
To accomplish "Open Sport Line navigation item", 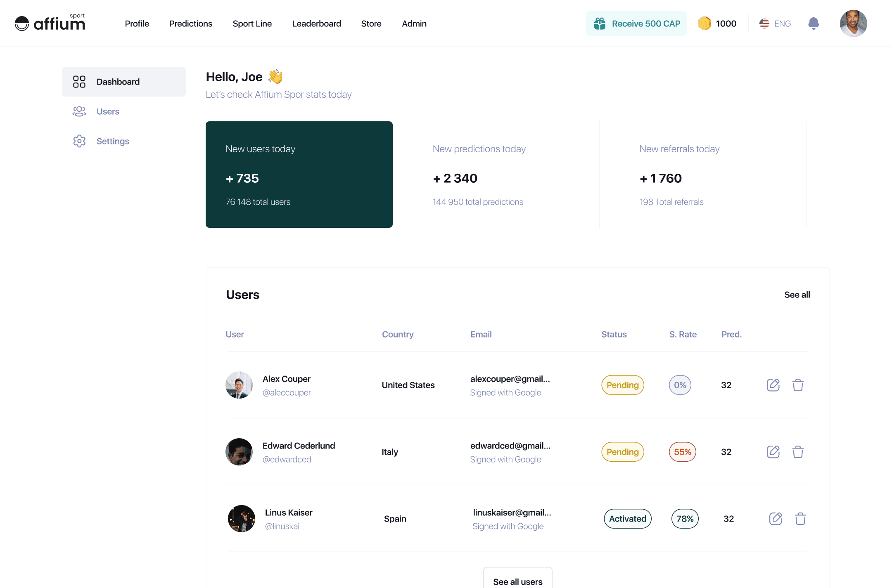I will click(252, 24).
